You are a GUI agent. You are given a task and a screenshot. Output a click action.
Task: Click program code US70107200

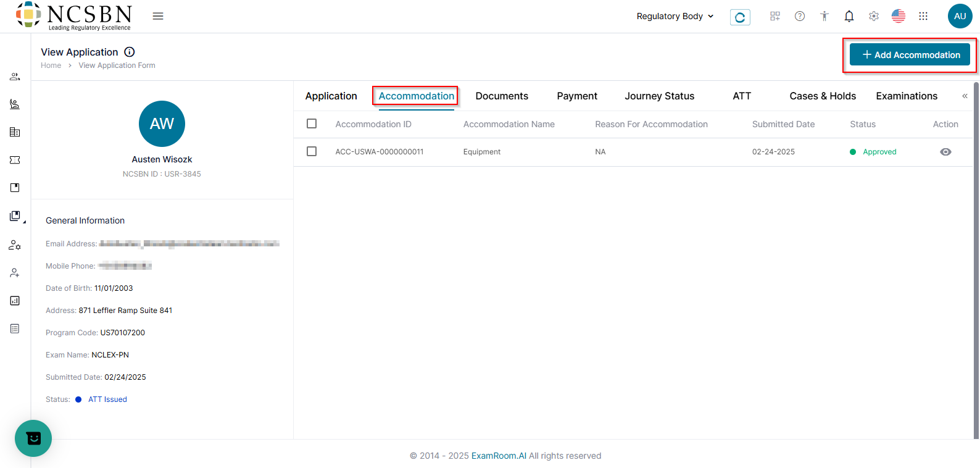(x=123, y=333)
